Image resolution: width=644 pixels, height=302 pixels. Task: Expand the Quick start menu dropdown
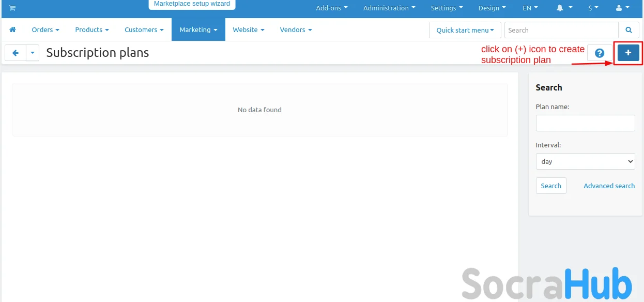pyautogui.click(x=465, y=30)
